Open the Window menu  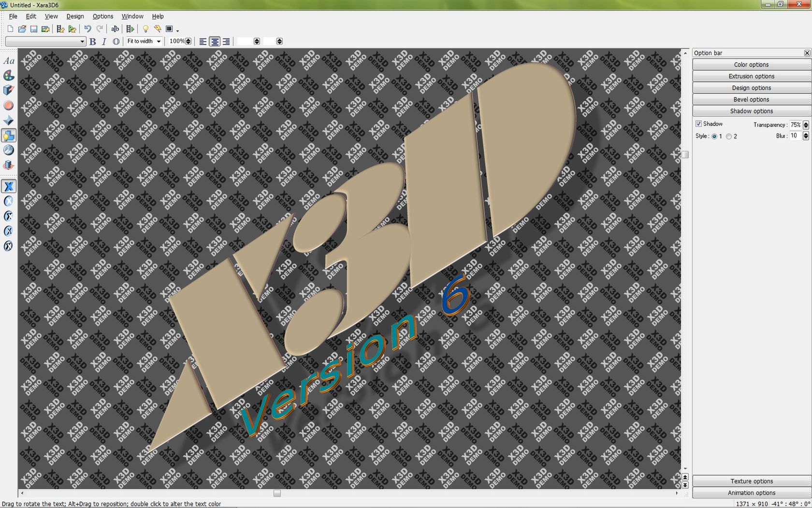pos(132,16)
